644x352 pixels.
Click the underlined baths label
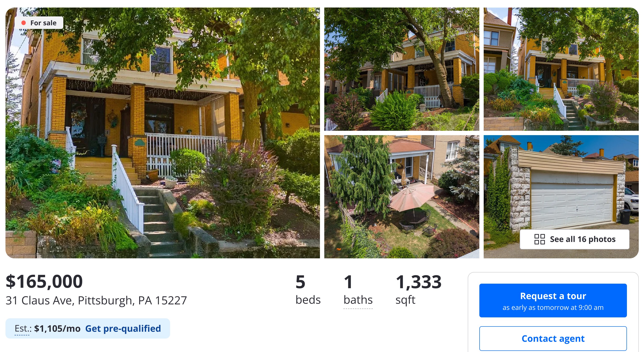(x=358, y=300)
